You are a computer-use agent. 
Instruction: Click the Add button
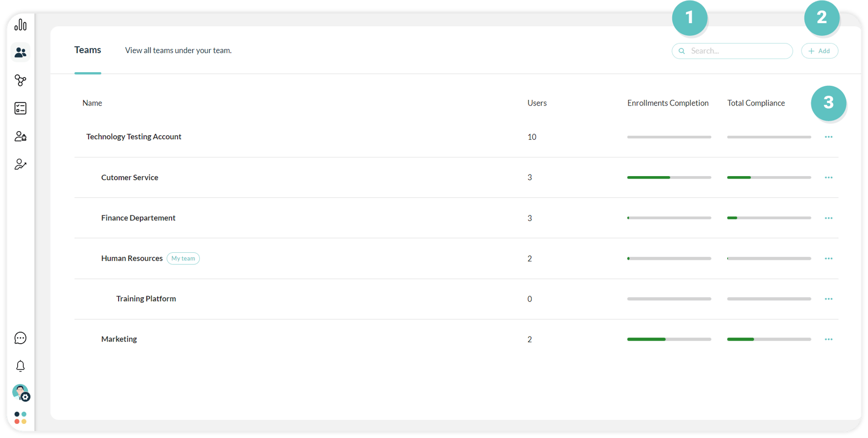819,51
